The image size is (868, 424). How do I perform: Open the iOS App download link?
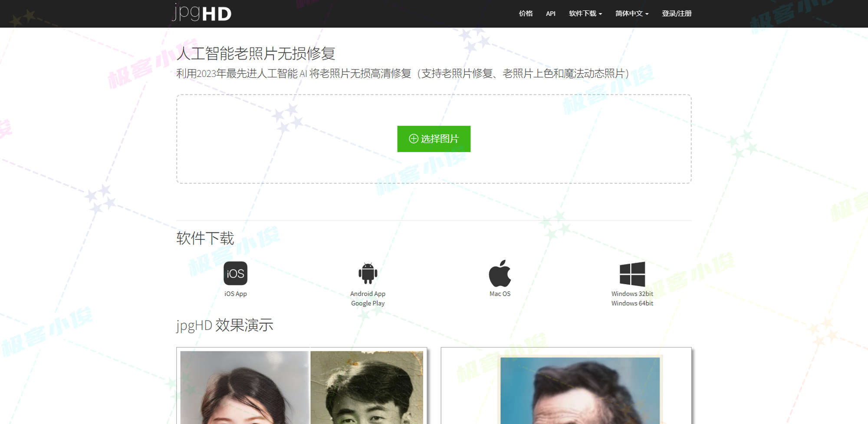coord(236,294)
